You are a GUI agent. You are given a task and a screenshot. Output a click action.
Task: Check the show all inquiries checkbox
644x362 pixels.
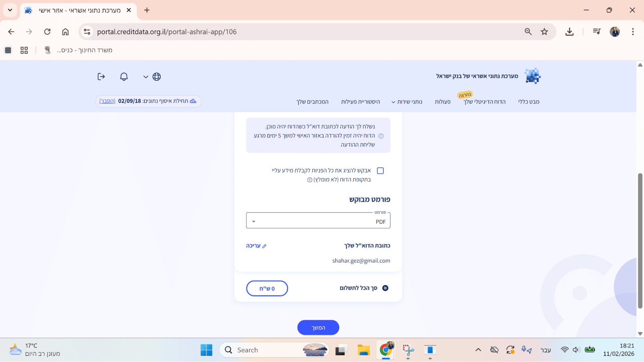click(380, 171)
